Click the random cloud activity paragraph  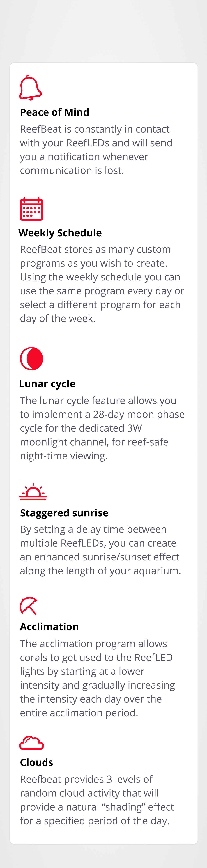click(97, 800)
